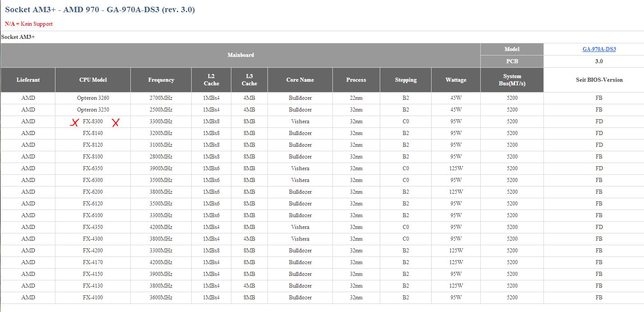Select the "FX-4200" CPU model cell

93,251
